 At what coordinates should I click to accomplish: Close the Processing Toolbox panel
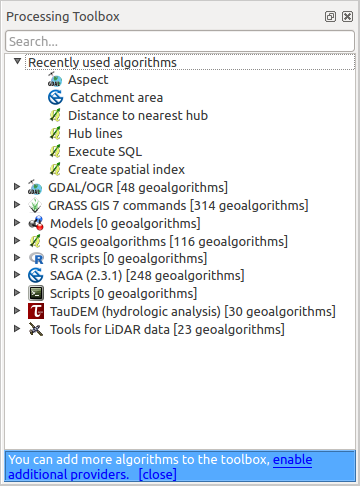(347, 16)
